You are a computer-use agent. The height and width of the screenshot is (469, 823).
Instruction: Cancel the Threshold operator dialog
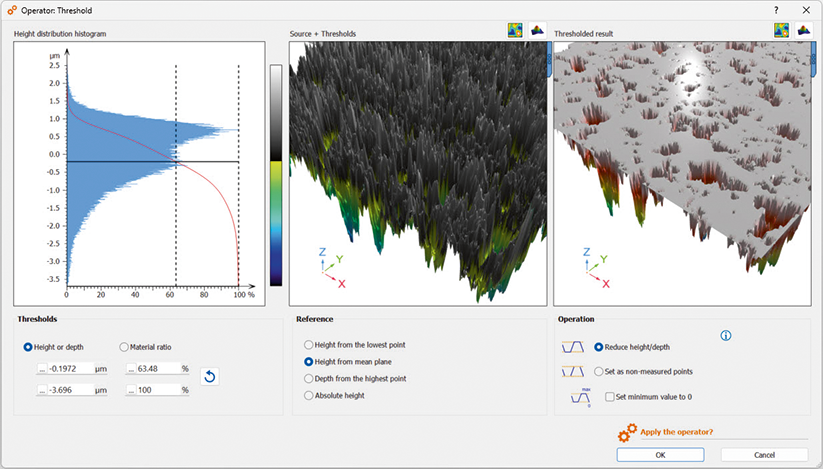[764, 454]
